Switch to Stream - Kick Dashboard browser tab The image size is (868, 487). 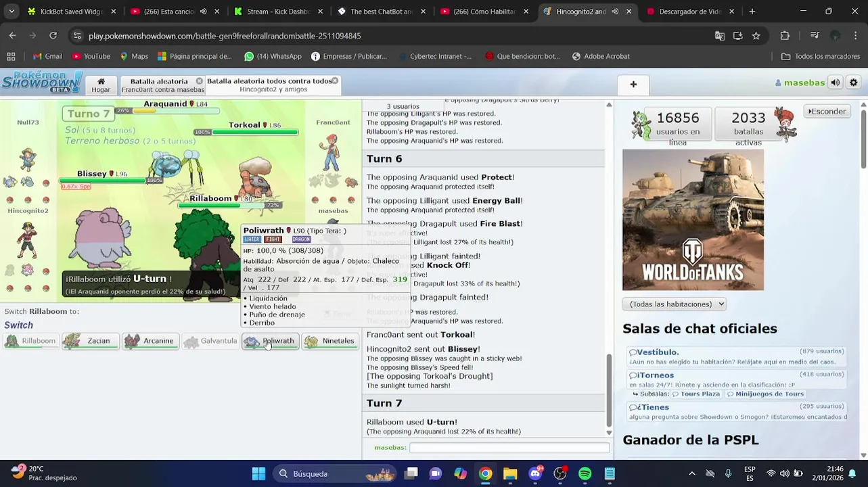click(278, 11)
